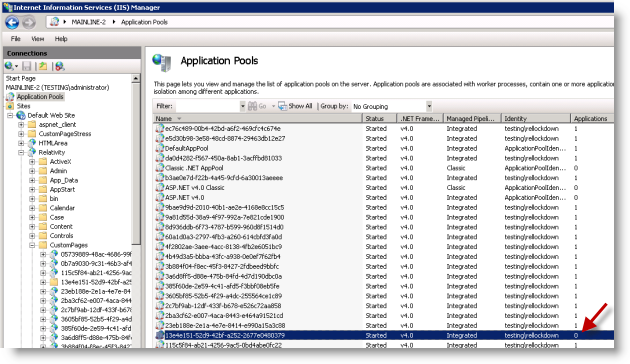Click the Default Web Site globe icon

21,115
